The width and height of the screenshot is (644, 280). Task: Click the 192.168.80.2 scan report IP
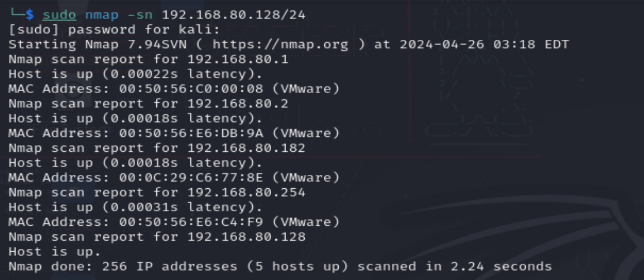pyautogui.click(x=238, y=104)
